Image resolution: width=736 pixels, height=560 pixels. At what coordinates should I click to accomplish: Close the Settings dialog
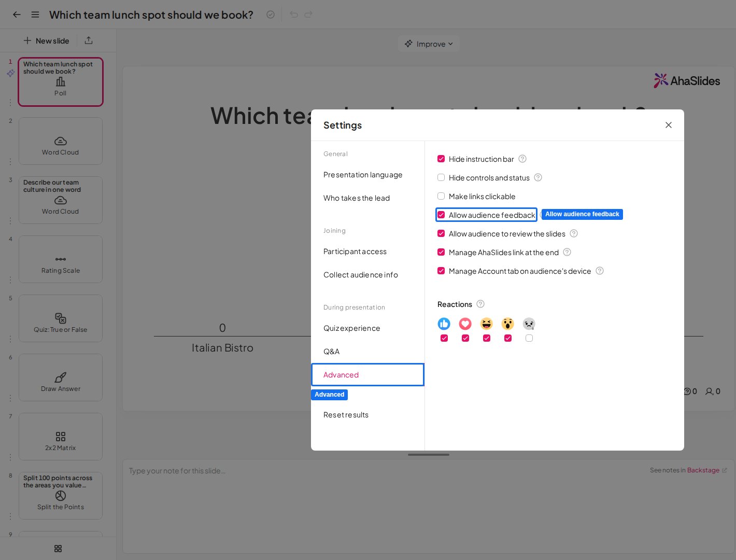[x=669, y=125]
